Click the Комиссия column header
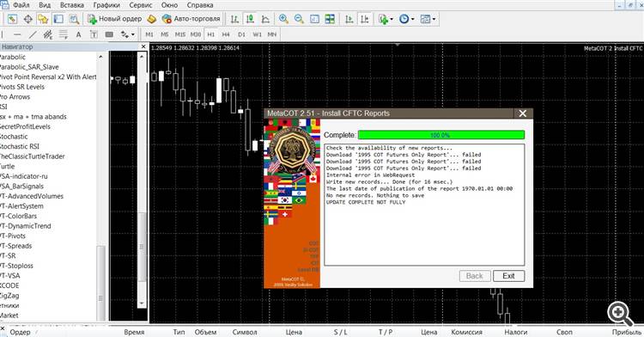 click(x=466, y=332)
